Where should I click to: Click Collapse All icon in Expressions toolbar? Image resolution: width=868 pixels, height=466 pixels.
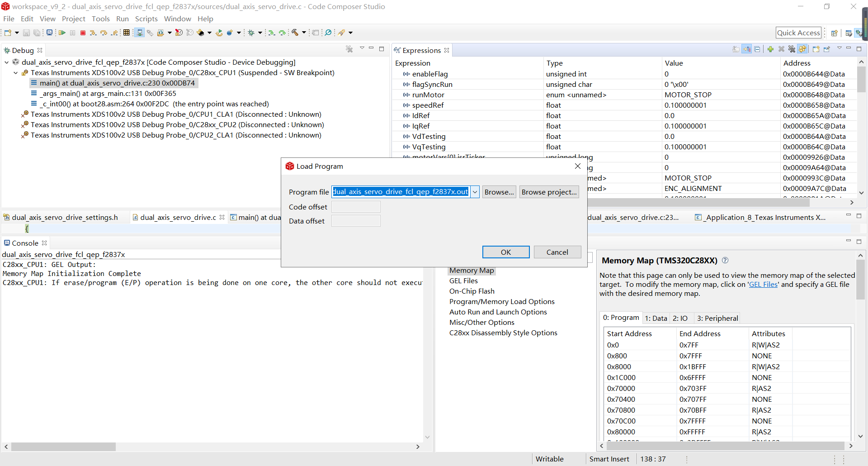[757, 49]
